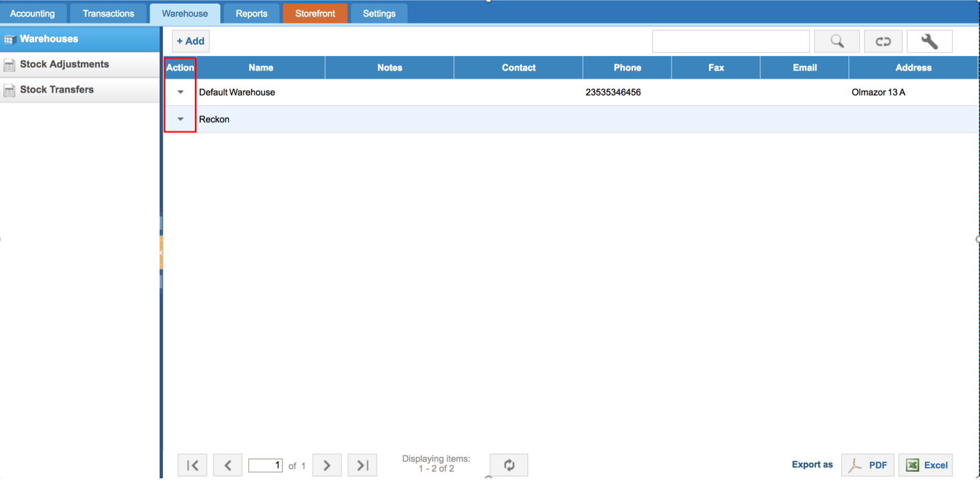Click the address Olmazor 13 A
Image resolution: width=980 pixels, height=489 pixels.
(879, 92)
